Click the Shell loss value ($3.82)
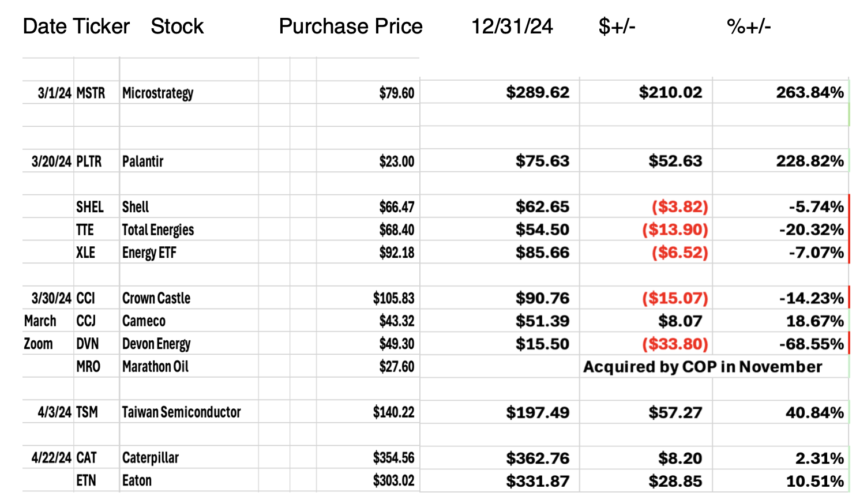Viewport: 856px width, 504px height. pos(679,207)
